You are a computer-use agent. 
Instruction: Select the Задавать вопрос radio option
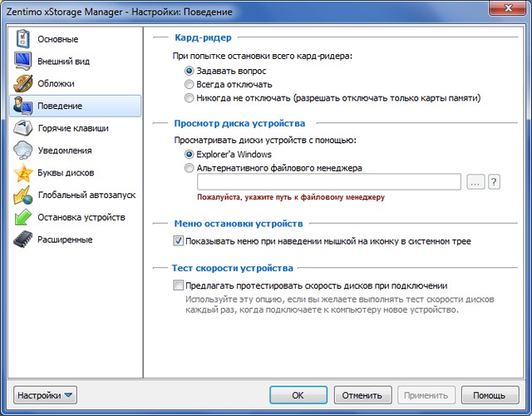tap(189, 71)
